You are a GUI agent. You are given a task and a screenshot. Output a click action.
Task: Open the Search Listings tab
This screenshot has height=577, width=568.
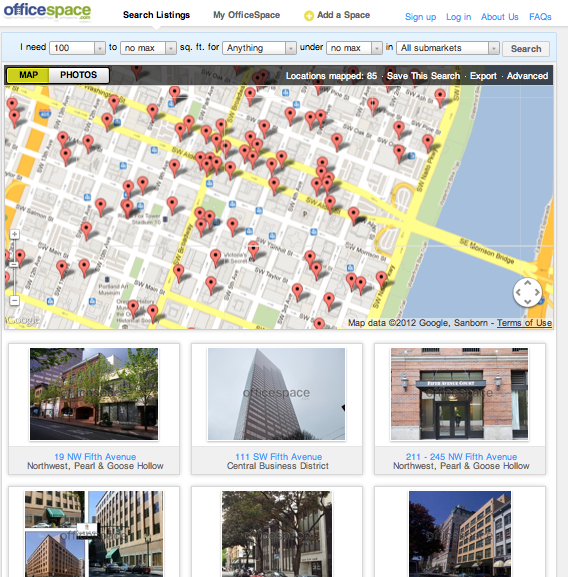[156, 15]
